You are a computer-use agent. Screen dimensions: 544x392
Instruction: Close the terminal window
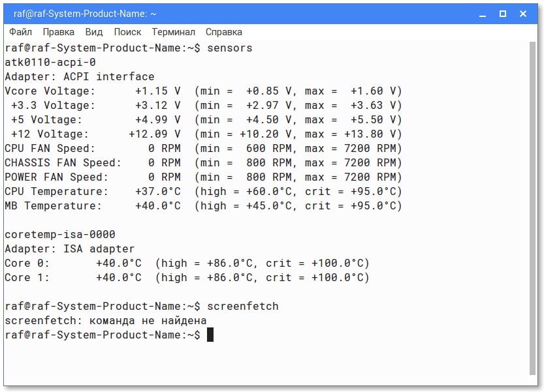(523, 14)
